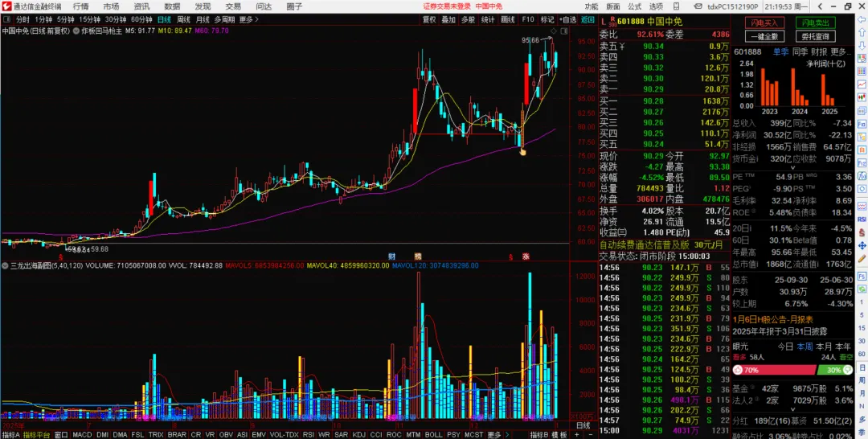868x439 pixels.
Task: Click the thumbs-up icon on 70% bar
Action: pos(739,370)
